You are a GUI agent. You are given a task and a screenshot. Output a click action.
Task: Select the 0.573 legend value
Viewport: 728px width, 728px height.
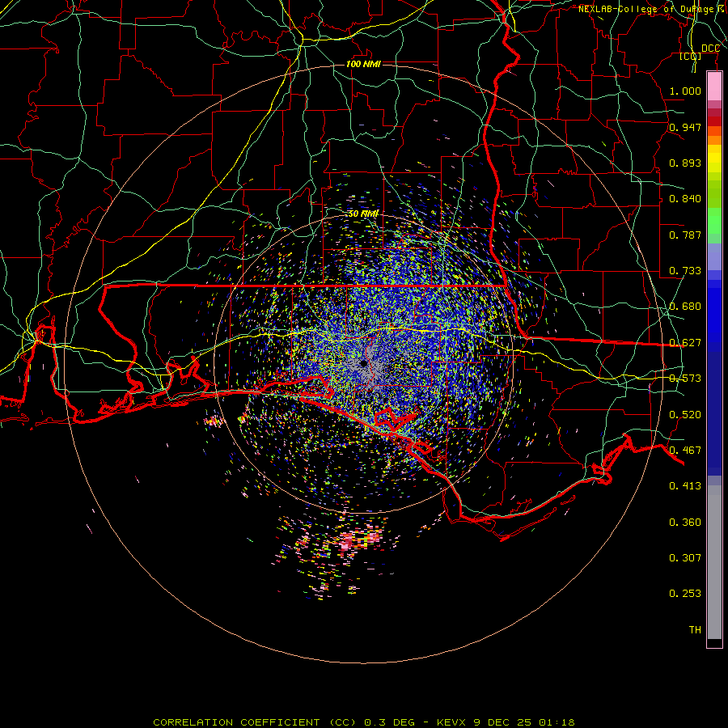coord(685,379)
